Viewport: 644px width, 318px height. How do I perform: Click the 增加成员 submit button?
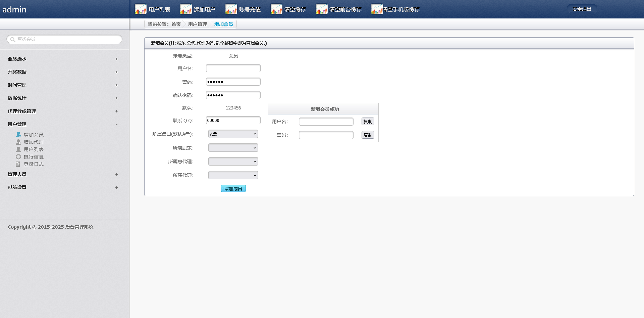click(x=233, y=188)
